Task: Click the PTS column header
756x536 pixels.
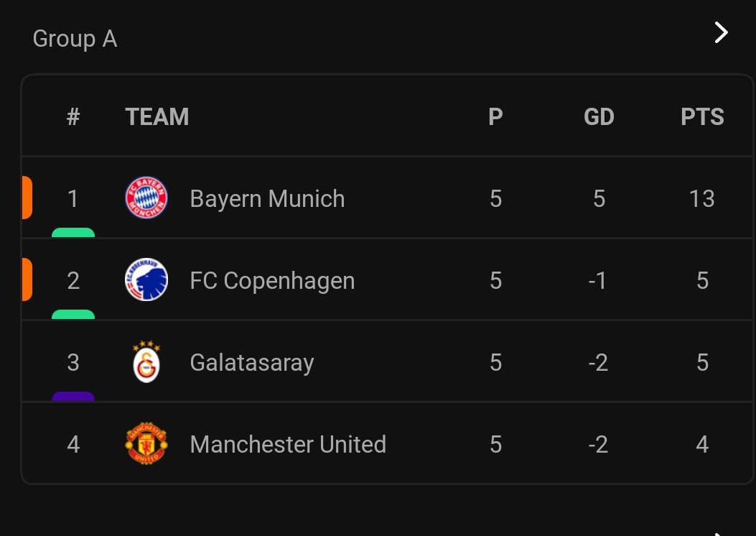Action: pos(702,116)
